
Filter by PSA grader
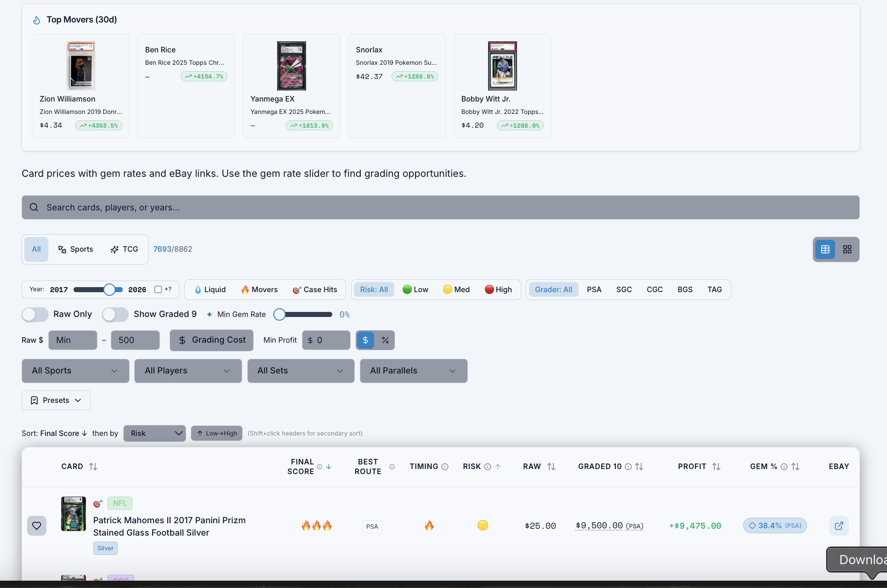[x=594, y=289]
